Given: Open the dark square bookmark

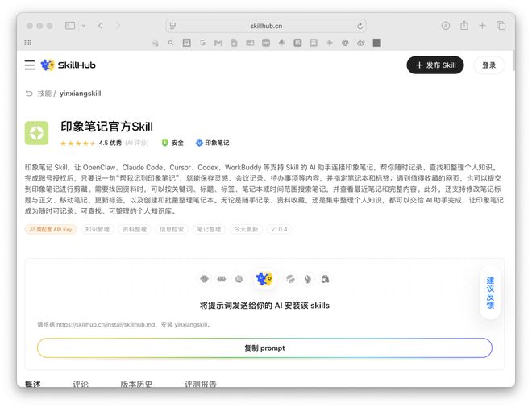Looking at the screenshot, I should coord(376,43).
